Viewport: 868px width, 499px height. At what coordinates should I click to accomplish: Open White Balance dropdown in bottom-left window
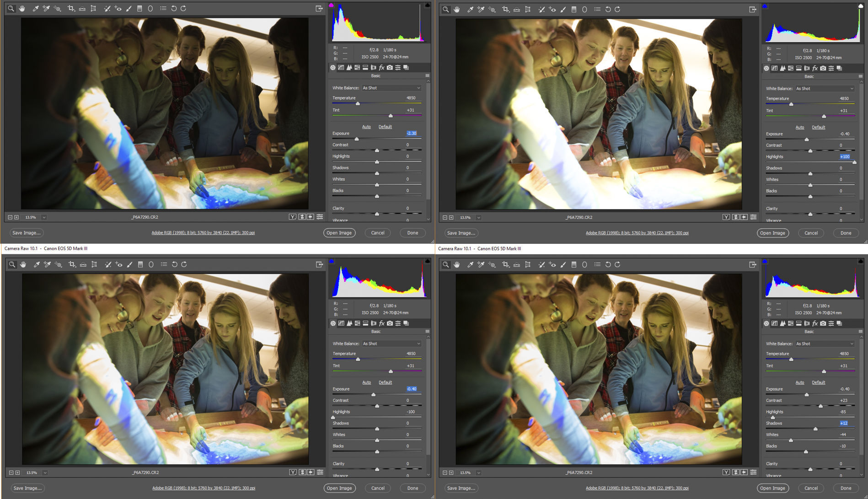pos(391,343)
